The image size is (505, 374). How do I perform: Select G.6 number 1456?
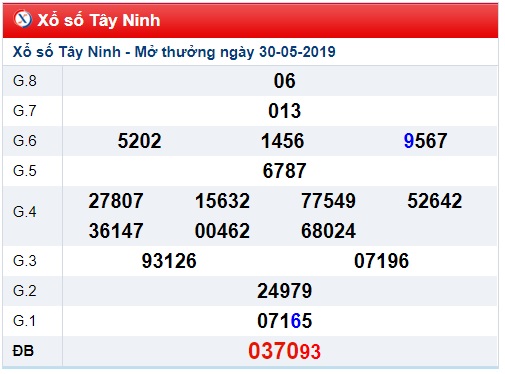[x=282, y=141]
